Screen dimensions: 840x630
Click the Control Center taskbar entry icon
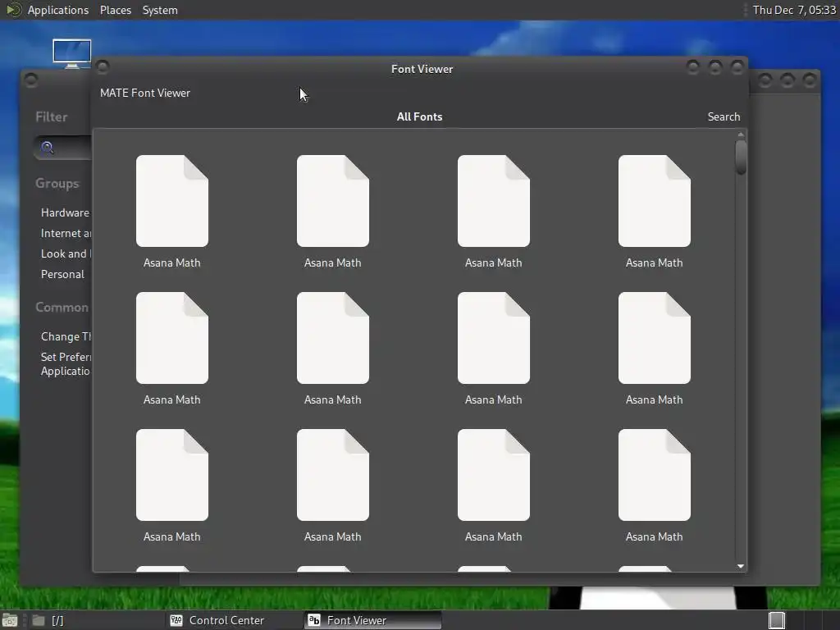(176, 620)
